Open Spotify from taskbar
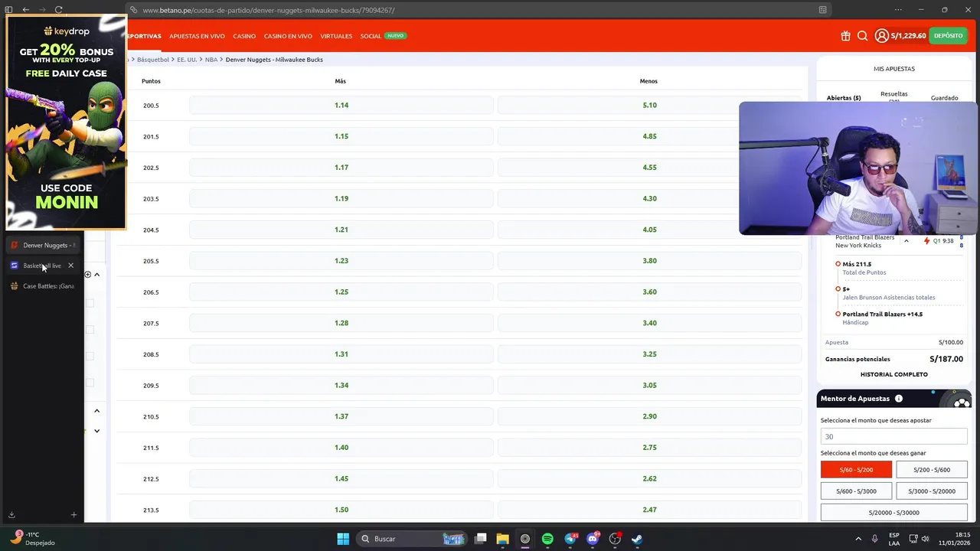980x551 pixels. [x=547, y=539]
